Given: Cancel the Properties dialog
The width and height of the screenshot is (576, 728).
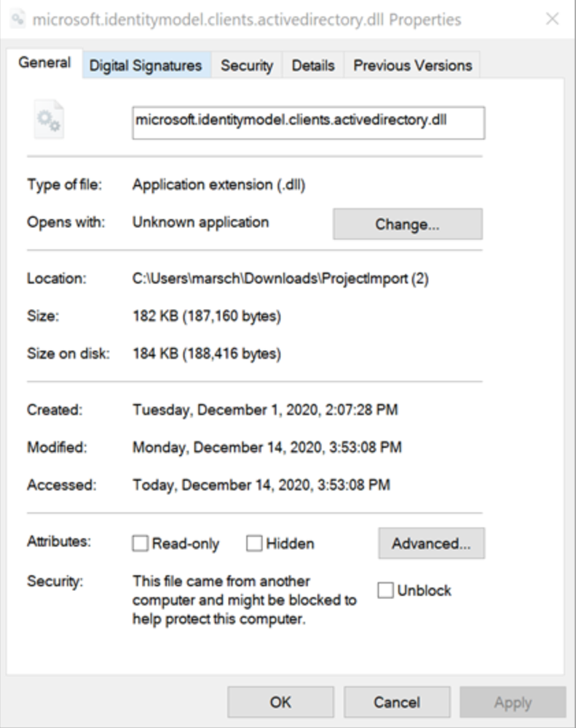Looking at the screenshot, I should 397,702.
